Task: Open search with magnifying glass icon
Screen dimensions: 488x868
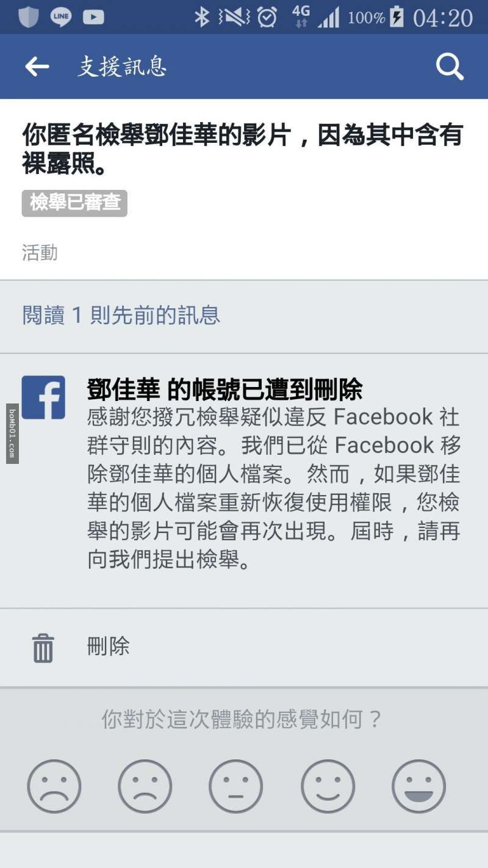Action: click(x=450, y=67)
